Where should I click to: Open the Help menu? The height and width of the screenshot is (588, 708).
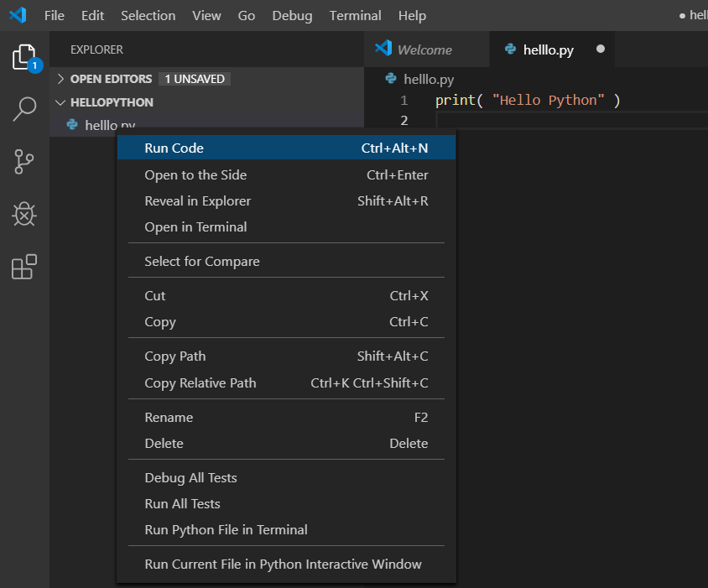tap(412, 15)
